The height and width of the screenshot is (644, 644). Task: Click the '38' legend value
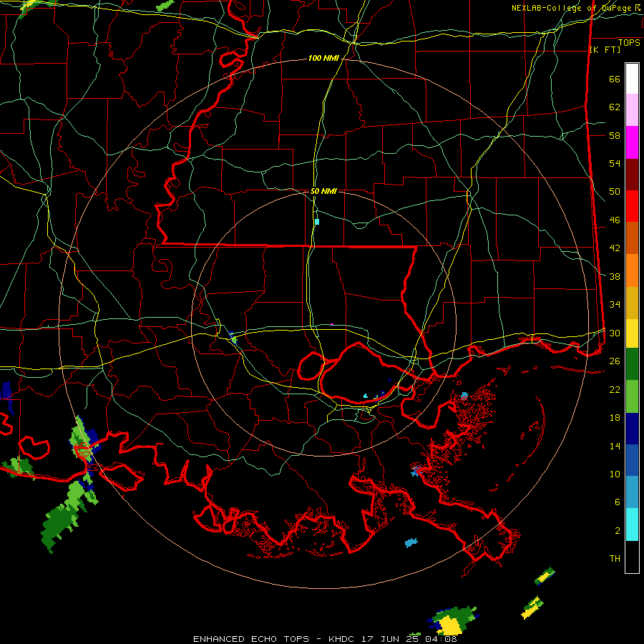[615, 277]
